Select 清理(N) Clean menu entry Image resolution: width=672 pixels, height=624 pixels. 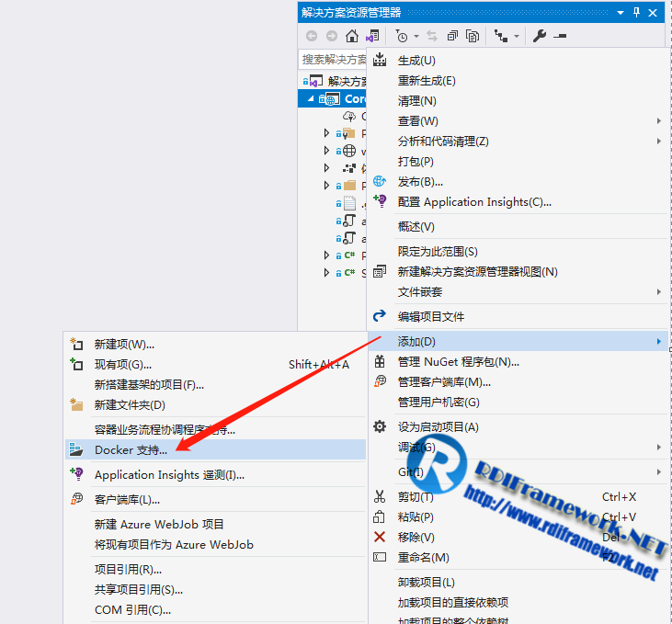[517, 101]
